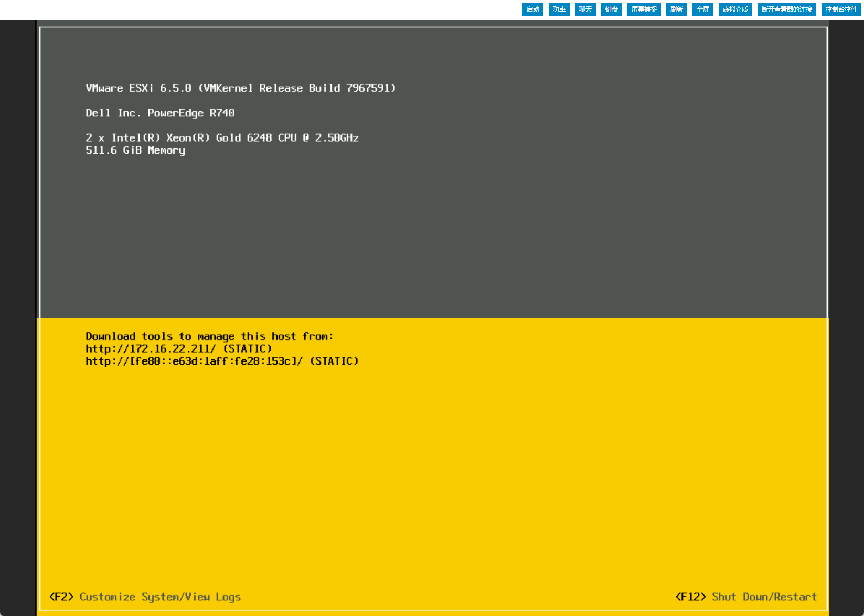
Task: Click the 511.6 GiB Memory text
Action: tap(135, 151)
